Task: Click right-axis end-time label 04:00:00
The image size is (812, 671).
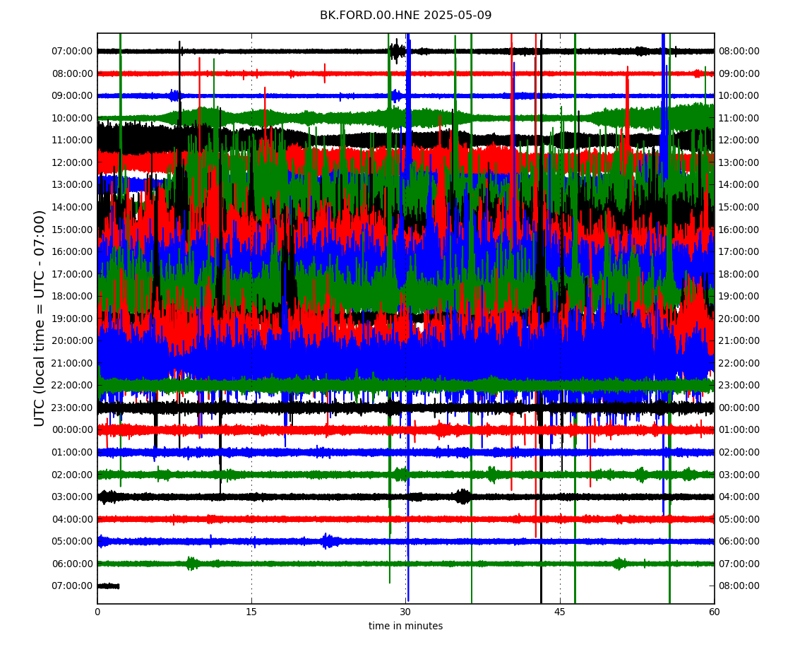Action: (739, 497)
